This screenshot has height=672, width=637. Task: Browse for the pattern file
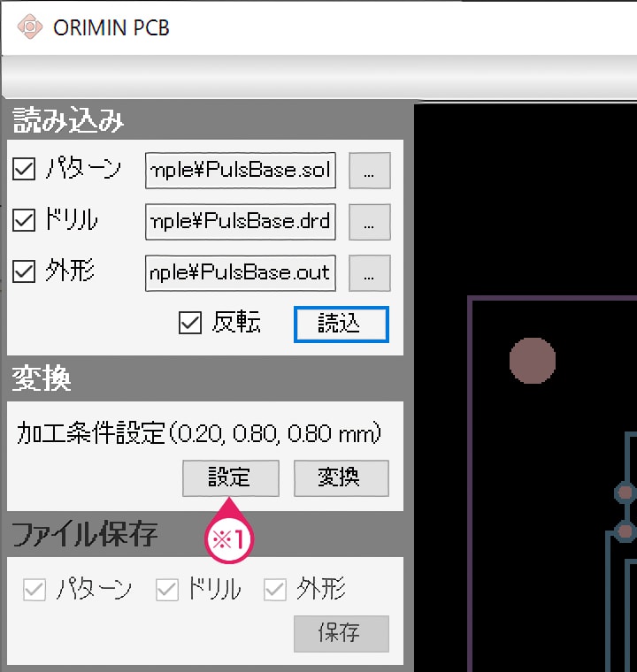[369, 172]
